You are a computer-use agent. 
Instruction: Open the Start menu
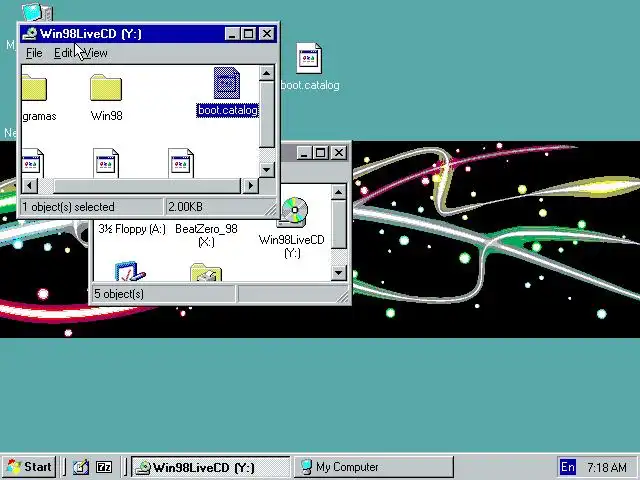click(x=29, y=467)
